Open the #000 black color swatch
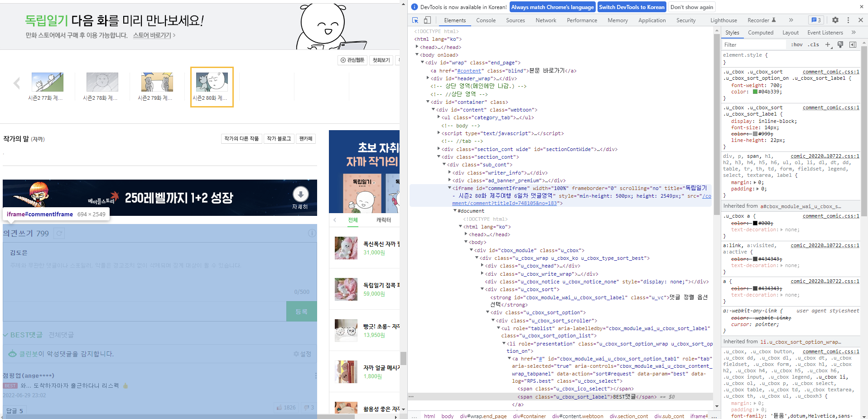This screenshot has height=419, width=868. (755, 223)
